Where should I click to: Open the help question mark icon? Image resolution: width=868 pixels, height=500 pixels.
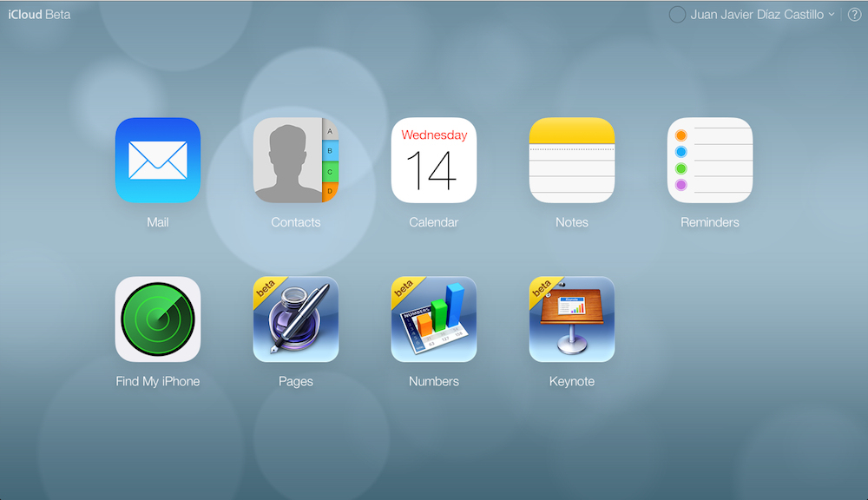(x=855, y=14)
